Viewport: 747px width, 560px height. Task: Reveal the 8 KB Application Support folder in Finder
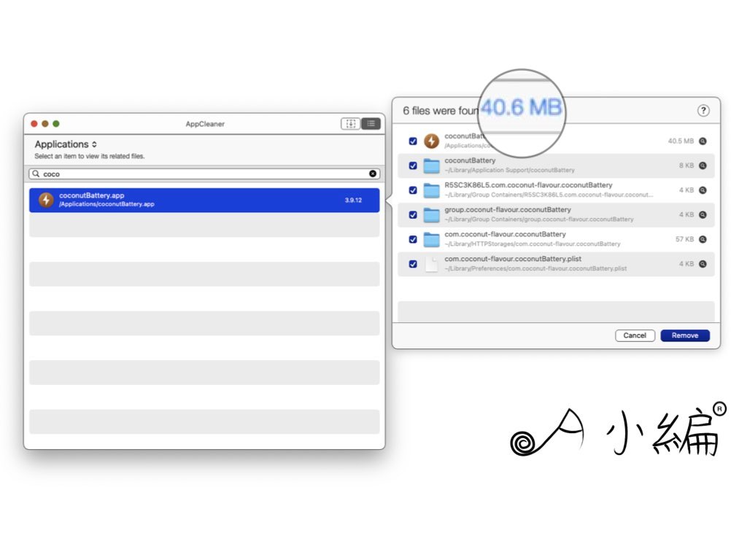(703, 166)
